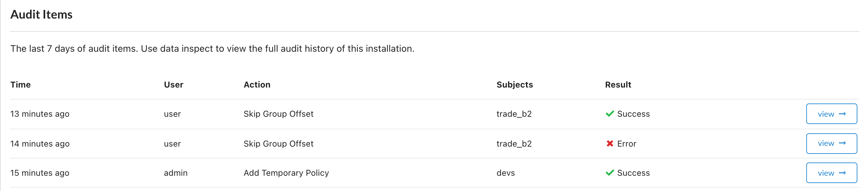Click trade_b2 subject in the Error row
868x191 pixels.
click(514, 144)
